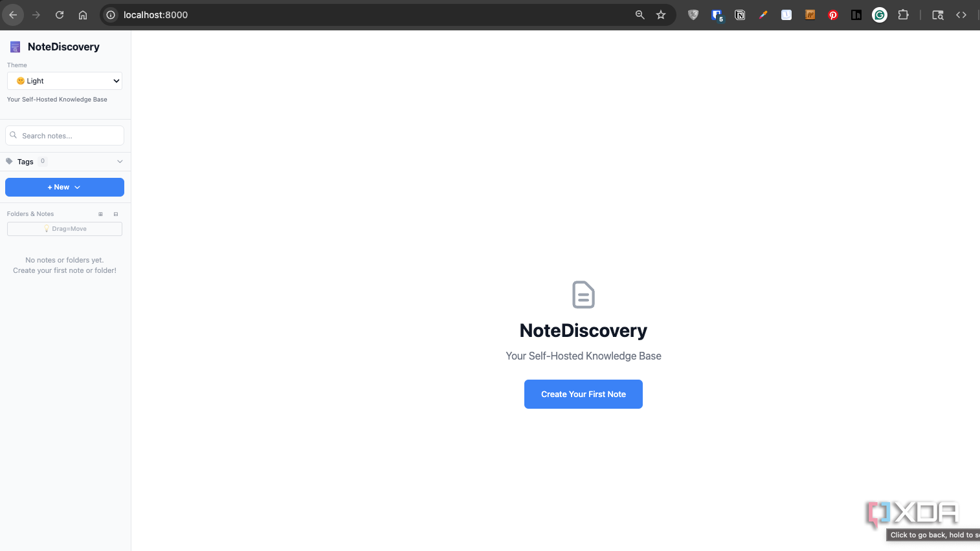Click the large NoteDiscovery heading in main area
The height and width of the screenshot is (551, 980).
[583, 330]
